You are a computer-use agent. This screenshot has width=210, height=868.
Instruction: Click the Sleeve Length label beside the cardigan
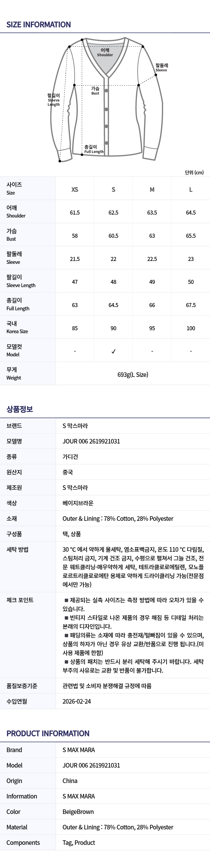click(54, 100)
